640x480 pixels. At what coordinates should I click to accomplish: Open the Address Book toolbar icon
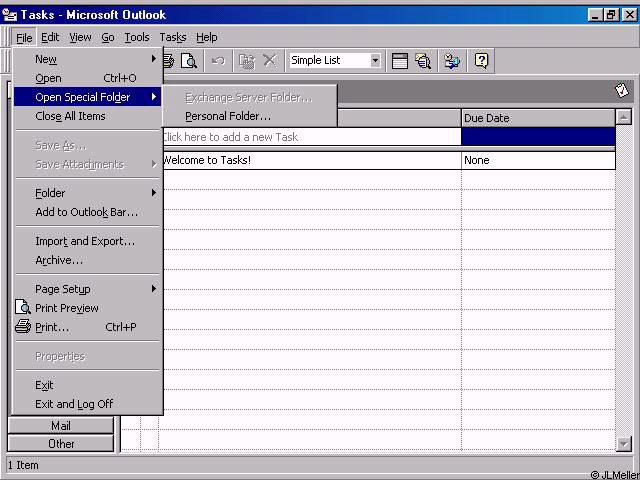pyautogui.click(x=453, y=61)
